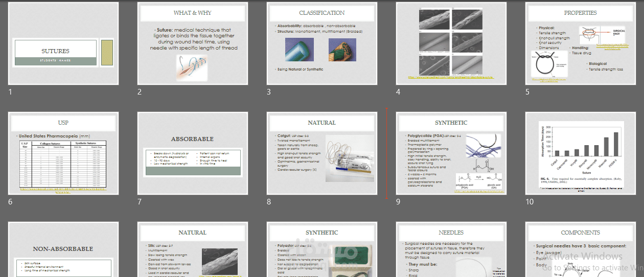The image size is (644, 277).
Task: Click slide number label 6
Action: coord(10,202)
